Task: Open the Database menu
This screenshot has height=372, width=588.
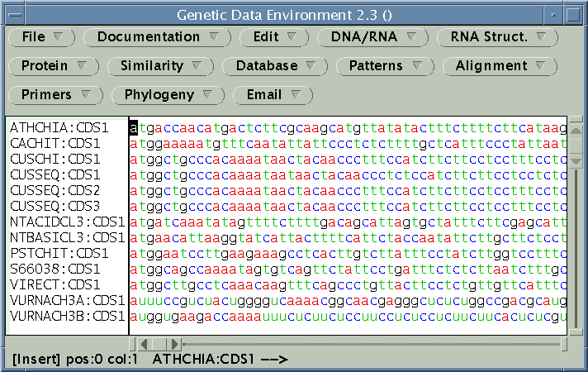Action: 275,66
